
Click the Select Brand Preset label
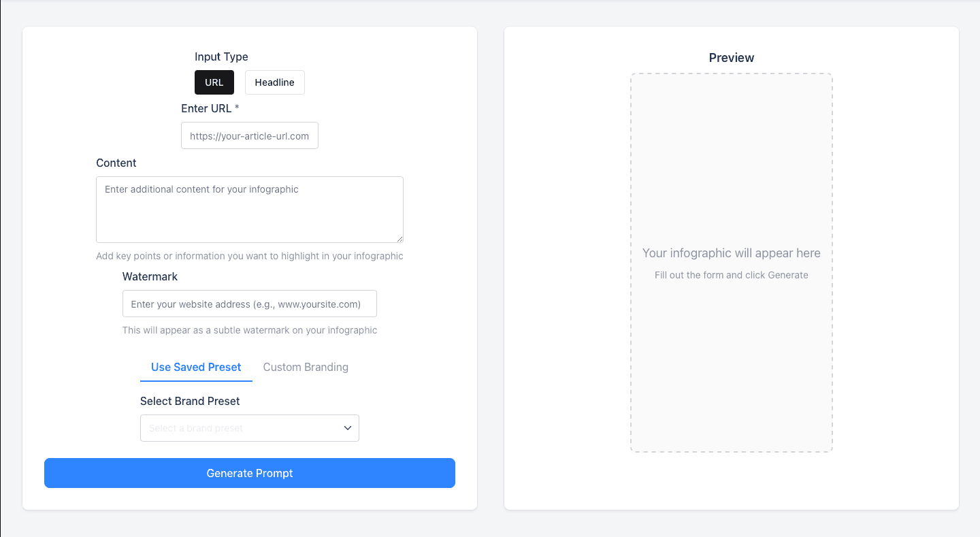pos(190,401)
